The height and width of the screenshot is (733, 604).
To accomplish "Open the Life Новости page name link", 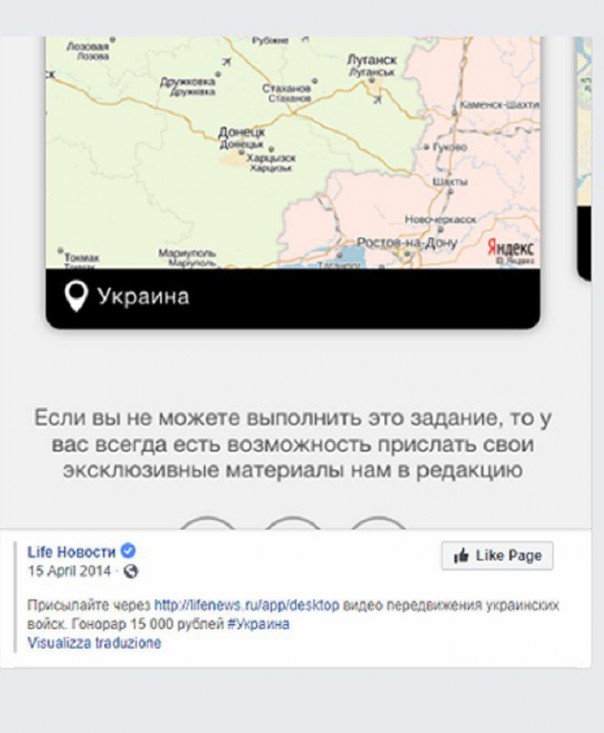I will tap(71, 552).
